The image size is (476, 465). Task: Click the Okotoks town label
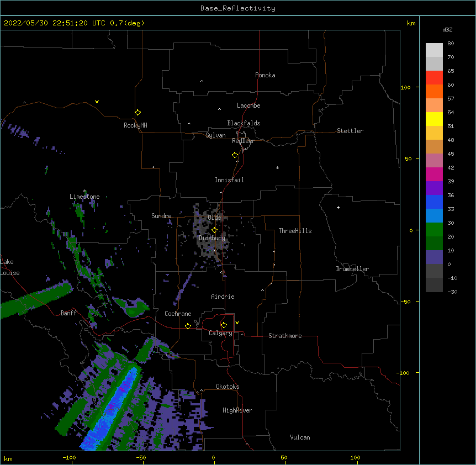tap(228, 387)
